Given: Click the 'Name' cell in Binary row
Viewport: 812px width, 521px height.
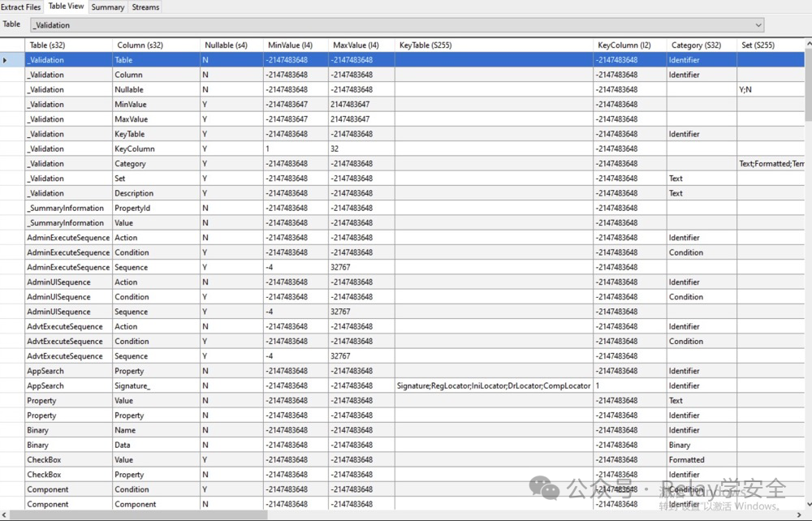Looking at the screenshot, I should point(156,430).
